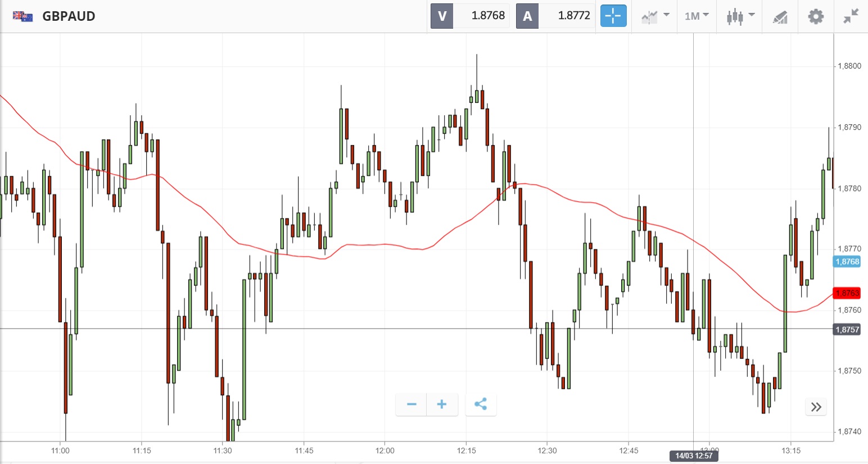Click the collapse chart arrows icon
Viewport: 868px width, 464px height.
coord(851,16)
